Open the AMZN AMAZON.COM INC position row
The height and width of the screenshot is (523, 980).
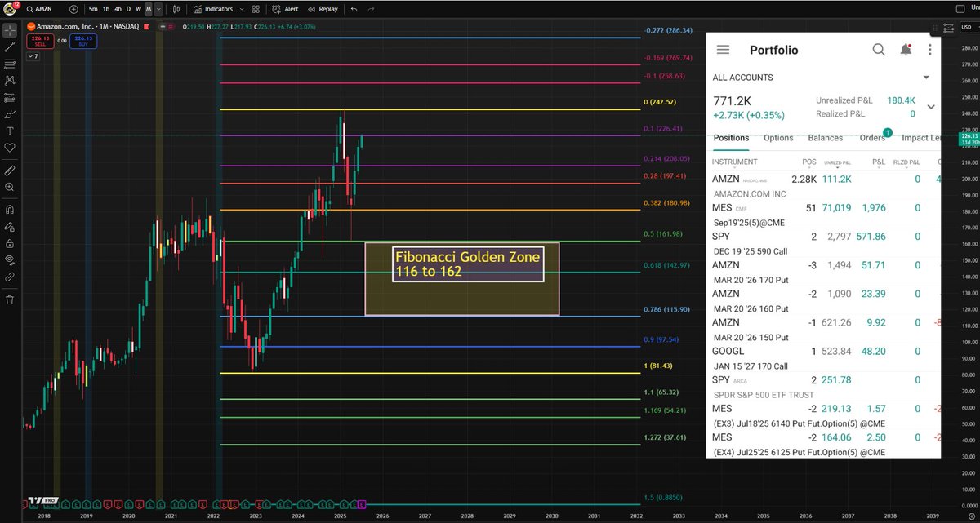pos(823,185)
